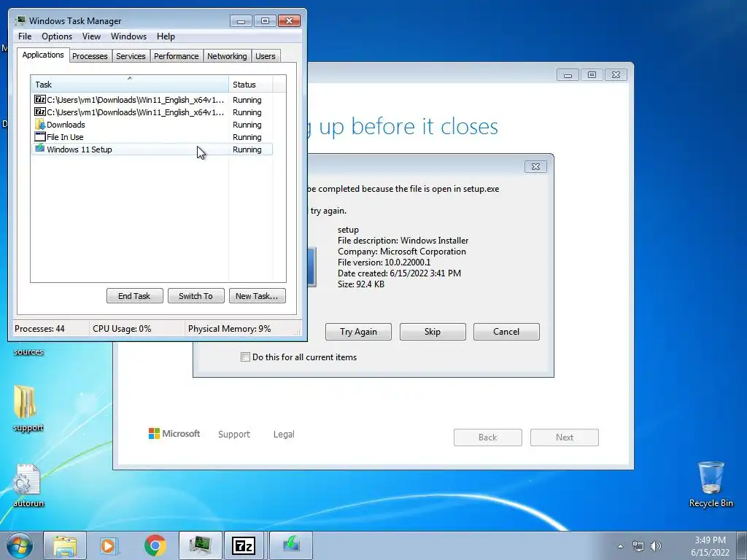This screenshot has height=560, width=747.
Task: Sort by the Status column header
Action: [x=251, y=84]
